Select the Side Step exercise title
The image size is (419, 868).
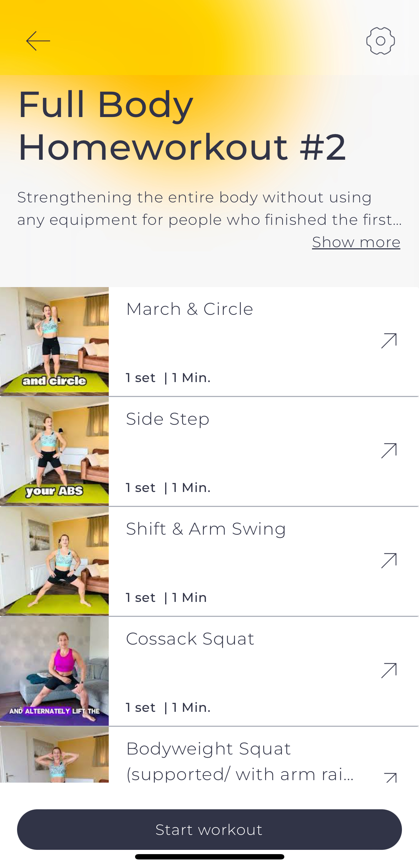tap(168, 419)
